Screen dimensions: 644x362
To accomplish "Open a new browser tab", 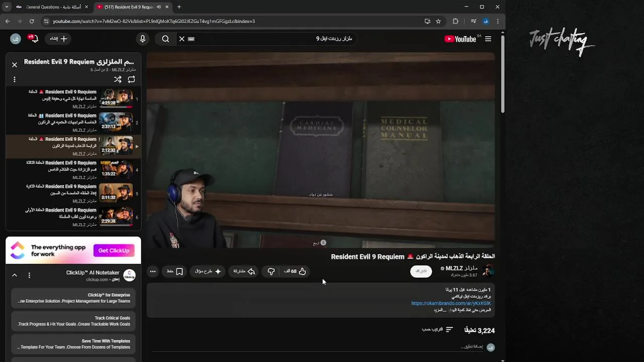I will pos(179,7).
